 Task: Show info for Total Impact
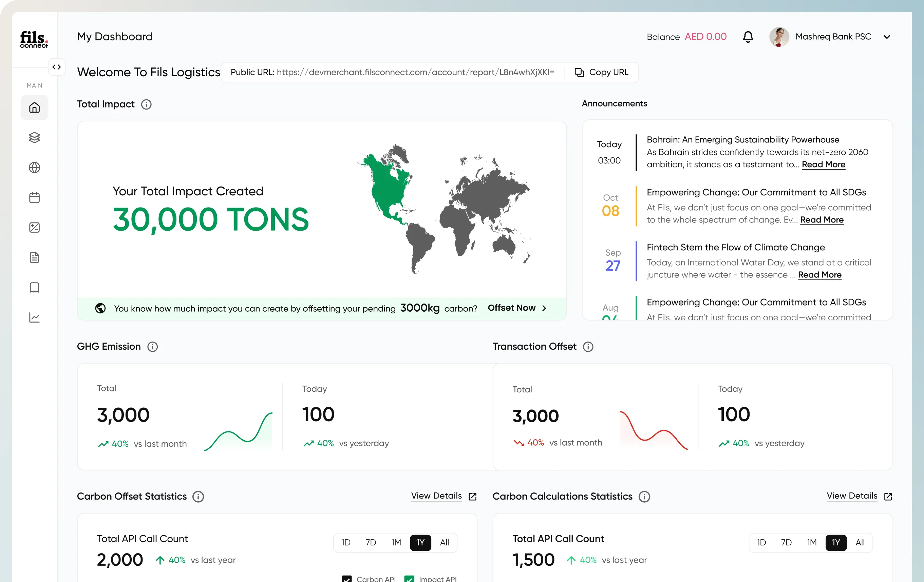click(146, 104)
